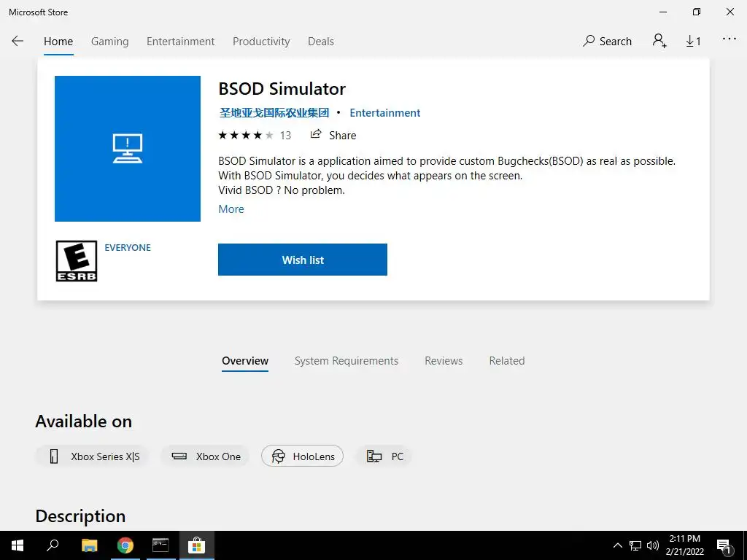Screen dimensions: 747x560
Task: Open the Entertainment tab
Action: click(x=181, y=42)
